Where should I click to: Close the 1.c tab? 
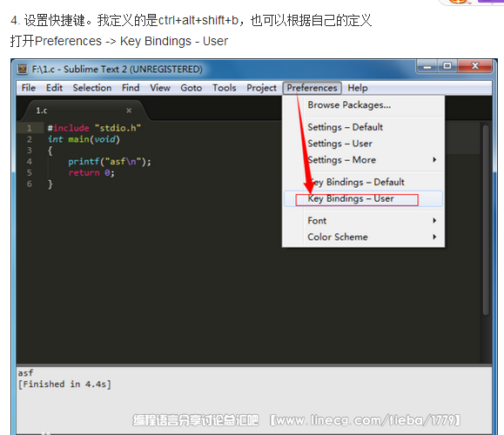(129, 110)
